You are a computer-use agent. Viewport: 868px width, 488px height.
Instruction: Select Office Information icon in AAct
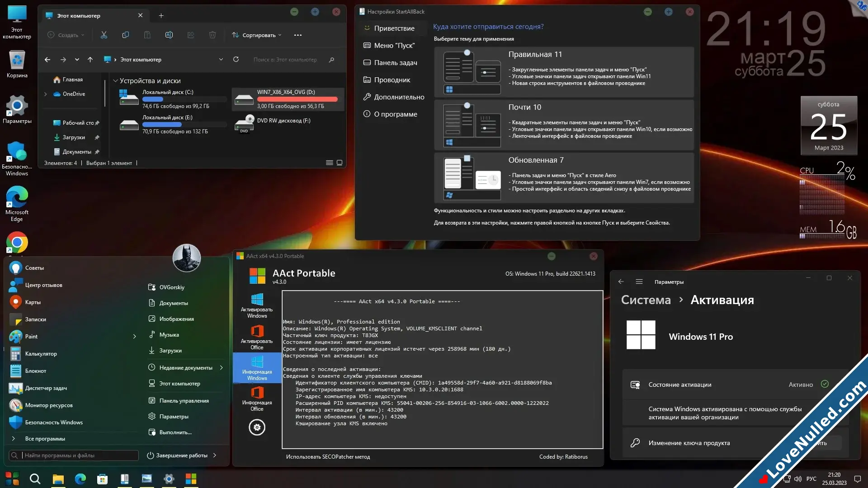point(257,399)
